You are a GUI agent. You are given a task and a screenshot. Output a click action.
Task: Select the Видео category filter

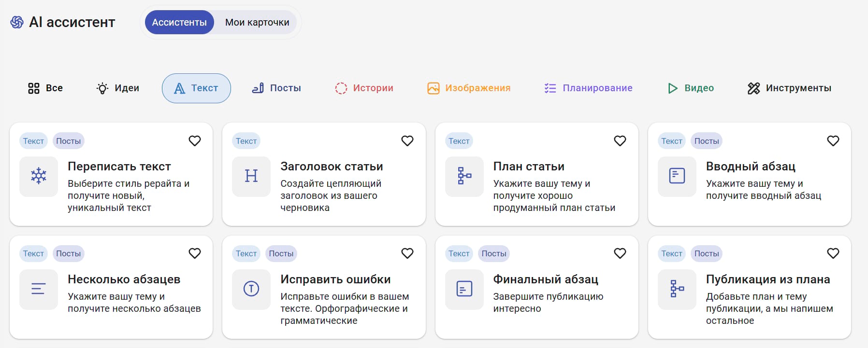[x=691, y=88]
